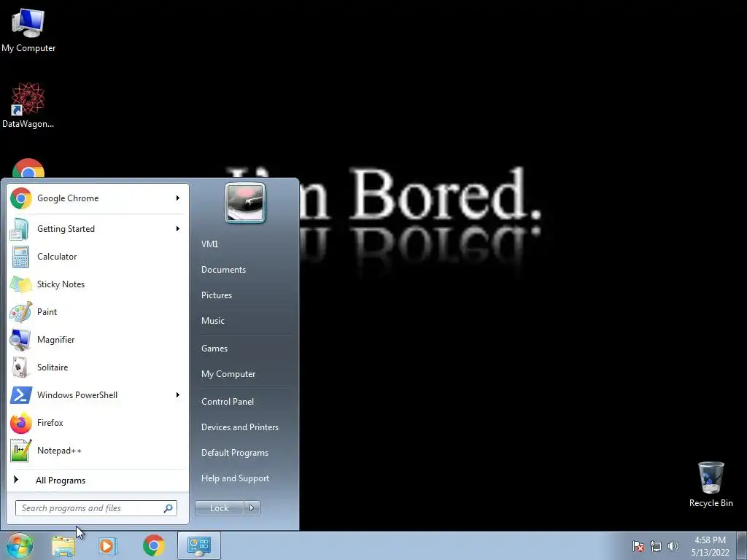The image size is (747, 560).
Task: Open shutdown options arrow beside Lock
Action: pos(252,508)
